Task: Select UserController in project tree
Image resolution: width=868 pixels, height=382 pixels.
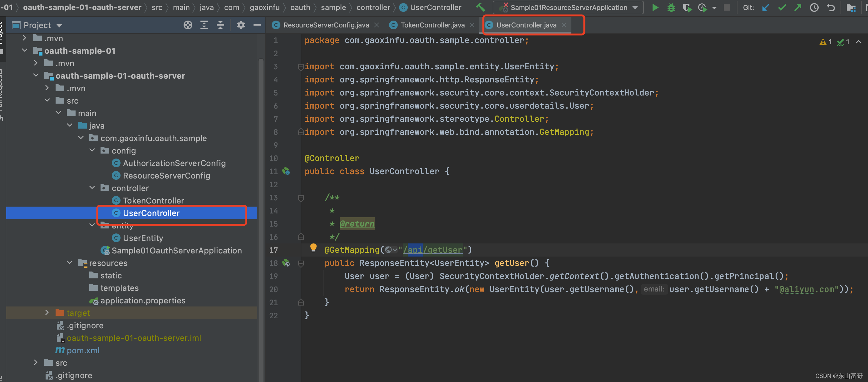Action: click(151, 213)
